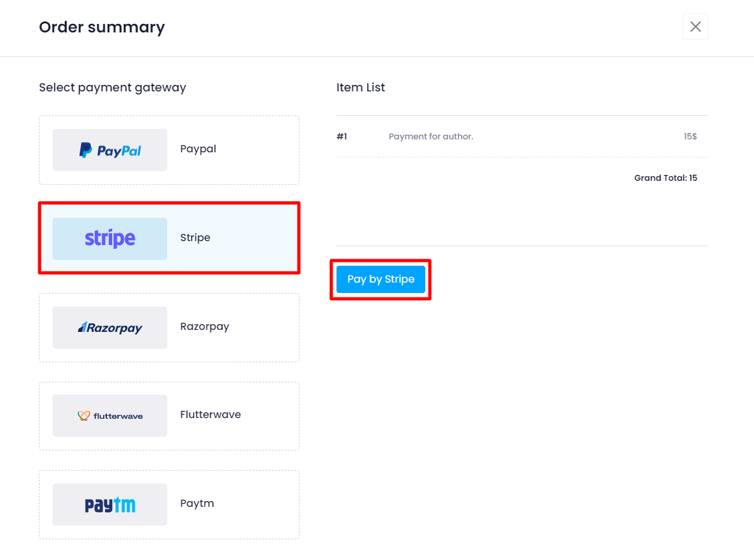Click the Grand Total: 15 text
The image size is (754, 560).
(x=665, y=178)
